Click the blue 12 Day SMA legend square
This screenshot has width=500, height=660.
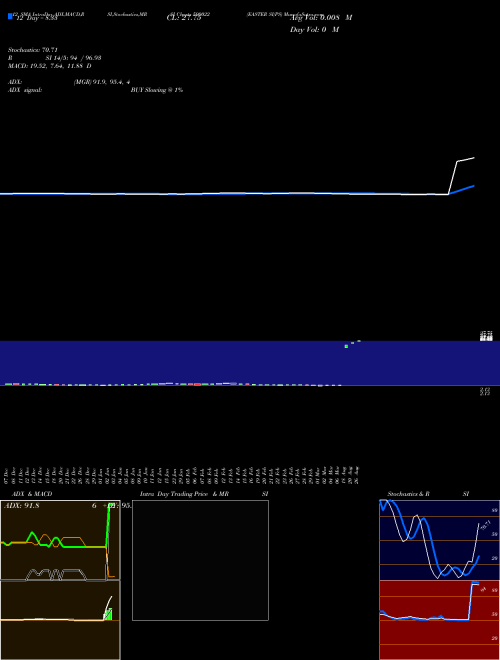coord(11,16)
